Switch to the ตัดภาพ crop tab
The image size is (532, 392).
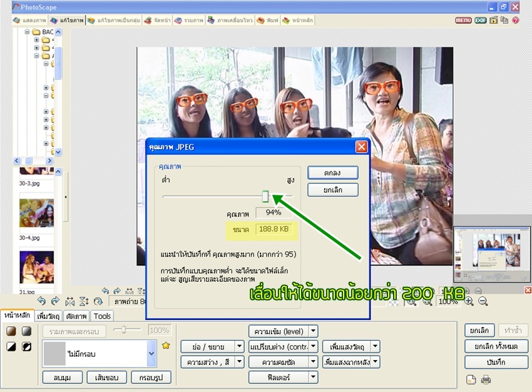click(76, 316)
